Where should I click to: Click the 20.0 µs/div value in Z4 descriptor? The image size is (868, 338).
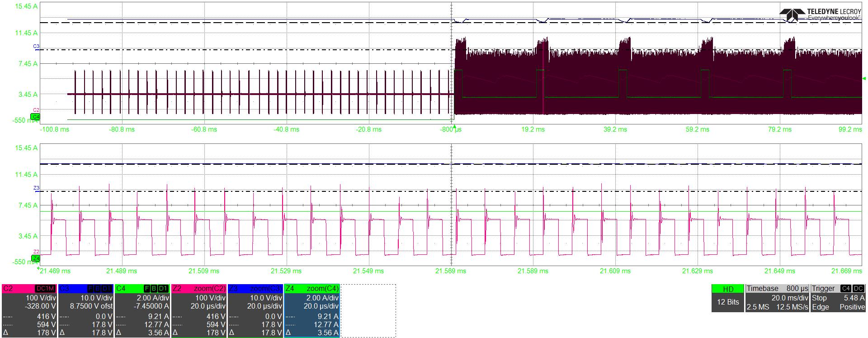(321, 306)
